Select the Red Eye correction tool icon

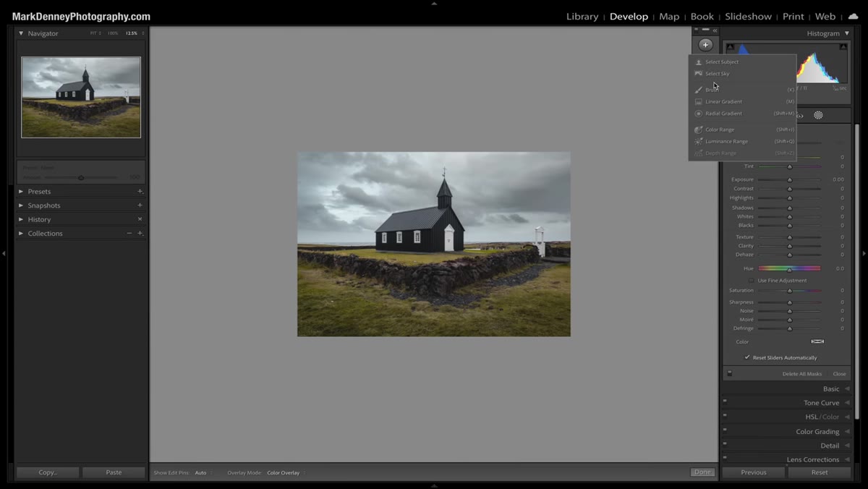pos(800,116)
